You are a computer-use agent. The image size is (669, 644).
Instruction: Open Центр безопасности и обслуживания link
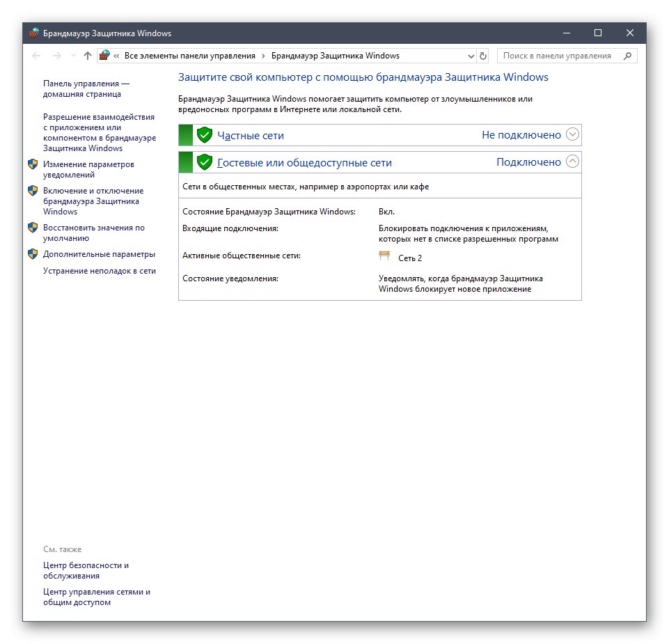[86, 571]
